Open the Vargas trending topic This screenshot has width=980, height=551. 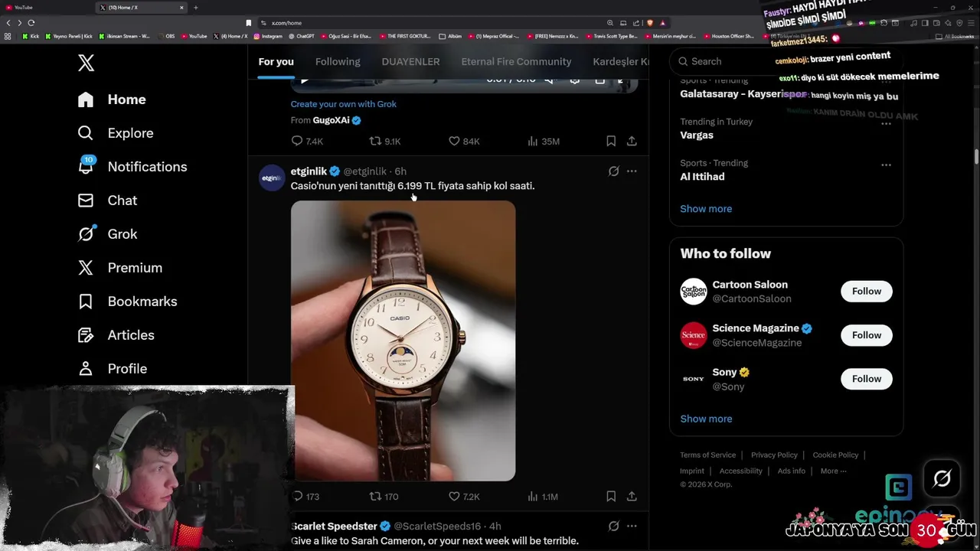coord(697,135)
